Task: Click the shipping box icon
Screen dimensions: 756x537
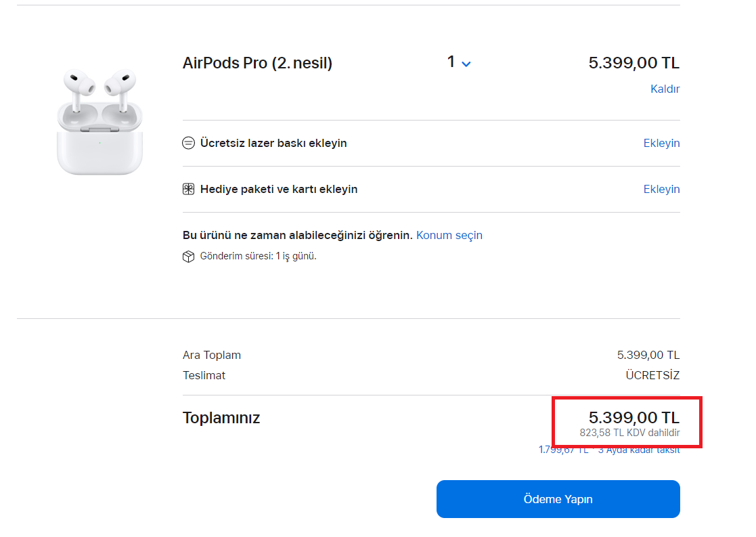Action: [x=189, y=257]
